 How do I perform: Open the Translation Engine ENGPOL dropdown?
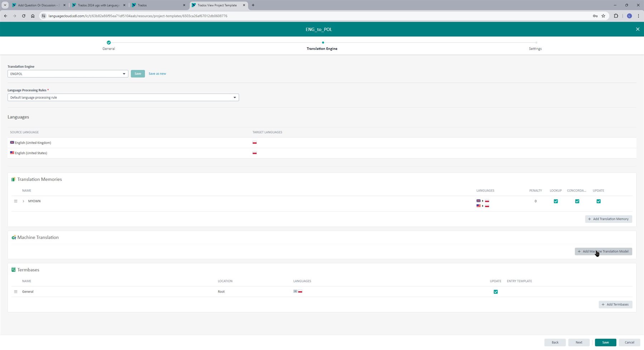(124, 74)
